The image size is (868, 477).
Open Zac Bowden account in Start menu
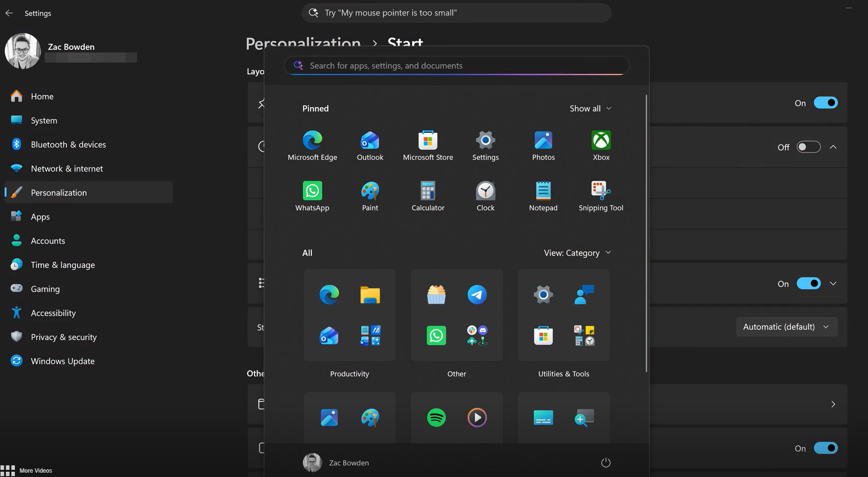[336, 463]
